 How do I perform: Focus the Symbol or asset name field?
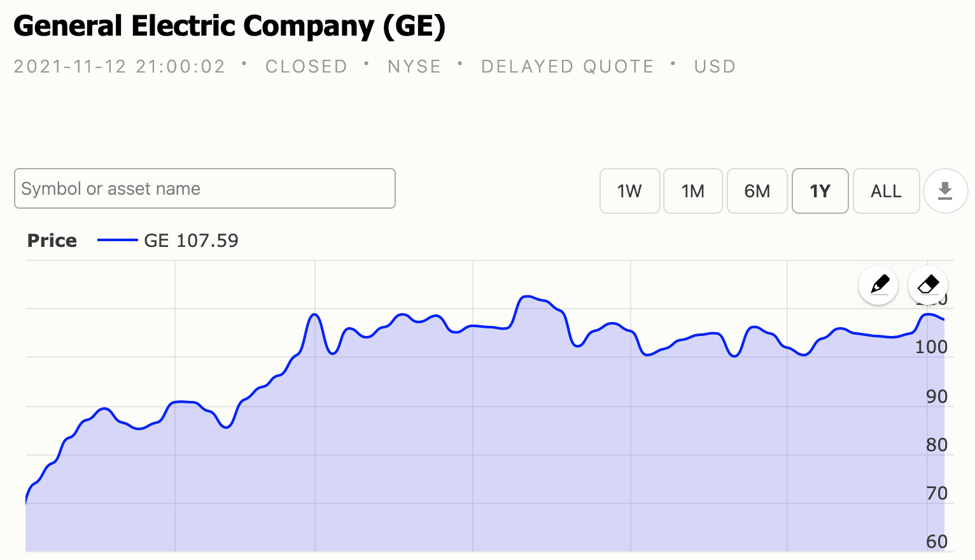pos(204,188)
